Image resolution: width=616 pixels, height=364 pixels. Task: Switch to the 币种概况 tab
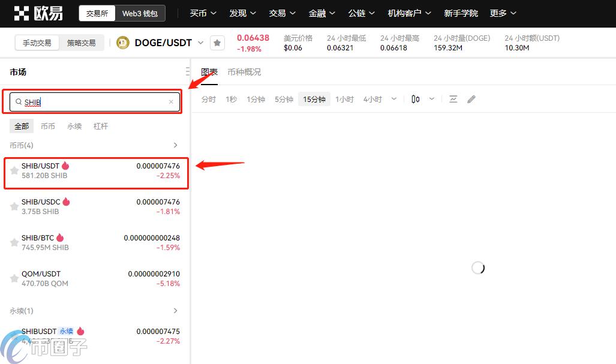pyautogui.click(x=244, y=72)
